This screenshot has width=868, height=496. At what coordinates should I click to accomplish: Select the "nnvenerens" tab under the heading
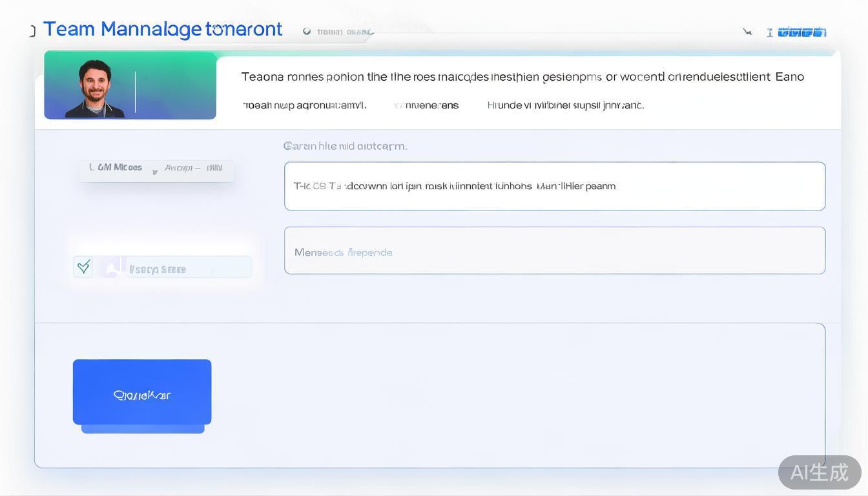pyautogui.click(x=427, y=105)
